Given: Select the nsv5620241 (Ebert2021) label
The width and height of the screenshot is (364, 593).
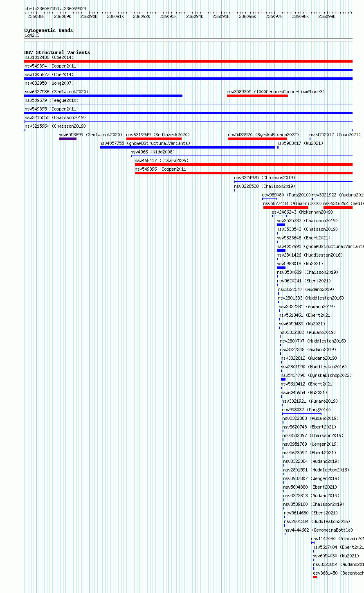Looking at the screenshot, I should point(304,281).
